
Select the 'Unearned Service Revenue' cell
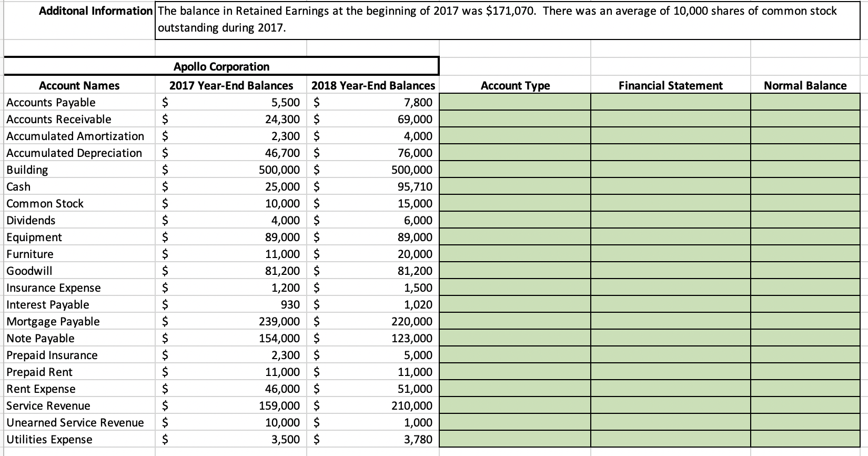79,422
